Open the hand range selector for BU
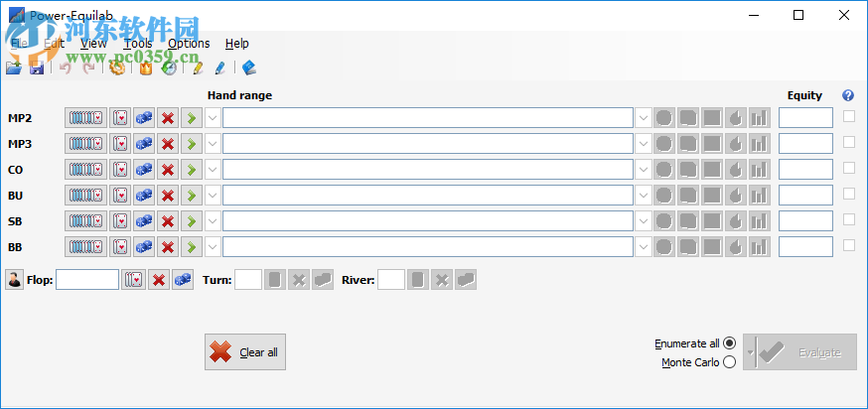 coord(85,196)
